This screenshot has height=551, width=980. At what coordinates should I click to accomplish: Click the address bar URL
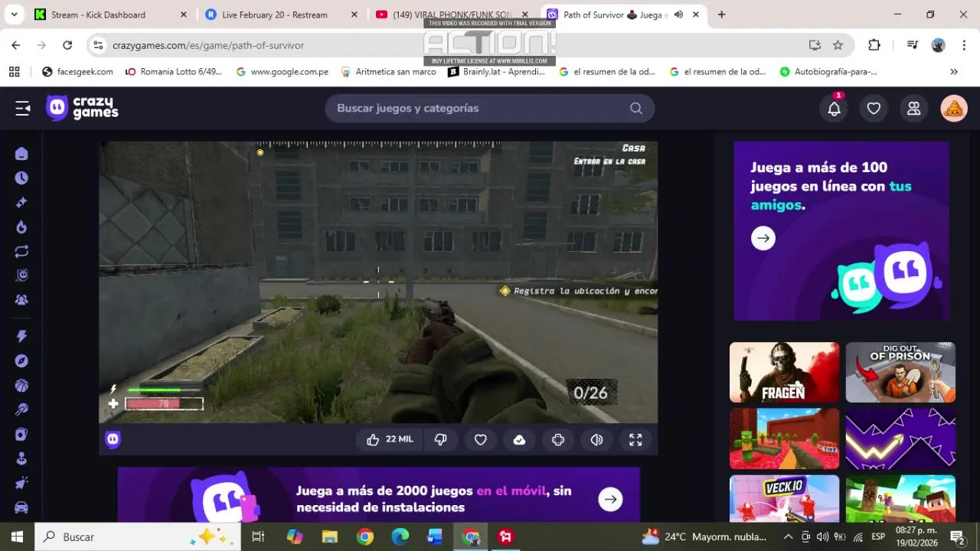click(208, 45)
